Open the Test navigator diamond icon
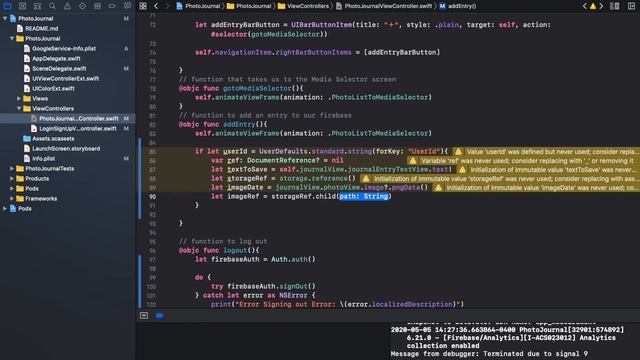Screen dimensions: 640x360 click(x=82, y=6)
